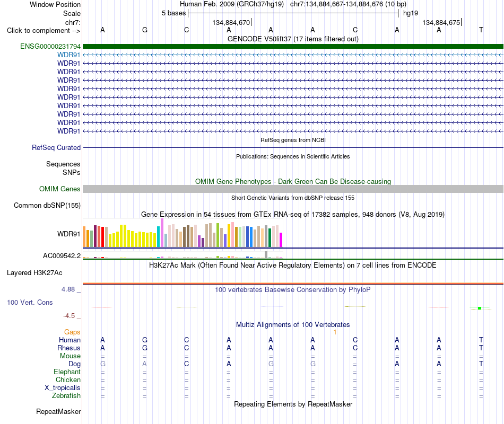Click the Elephant species label
This screenshot has height=424, width=504.
(67, 372)
